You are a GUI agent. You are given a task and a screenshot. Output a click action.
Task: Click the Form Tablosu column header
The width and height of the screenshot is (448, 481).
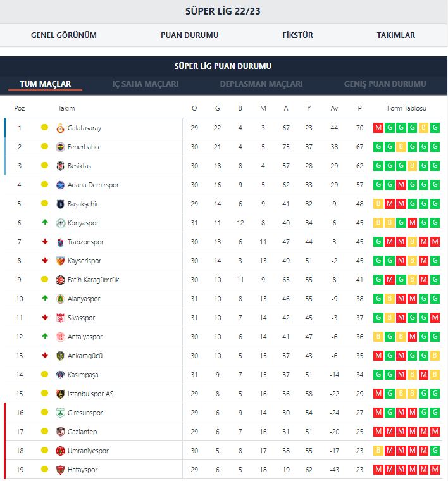point(406,108)
